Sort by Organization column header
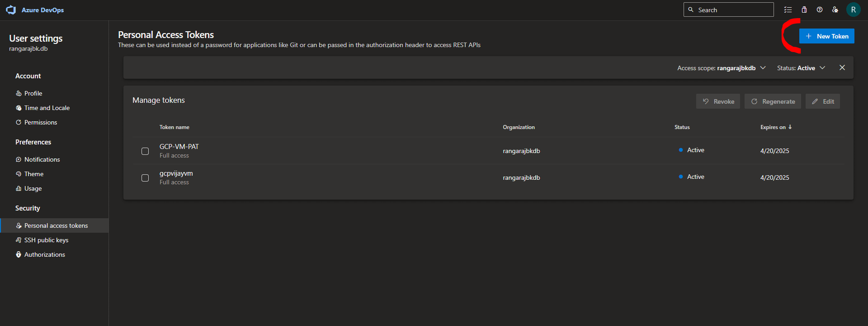This screenshot has height=326, width=868. coord(519,127)
